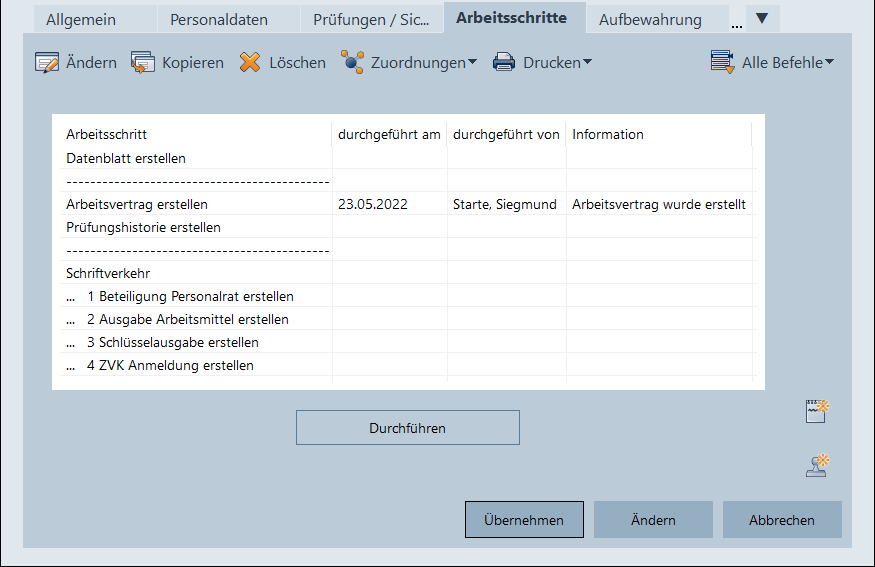Viewport: 875px width, 567px height.
Task: Click the Kopieren copy icon
Action: point(143,63)
